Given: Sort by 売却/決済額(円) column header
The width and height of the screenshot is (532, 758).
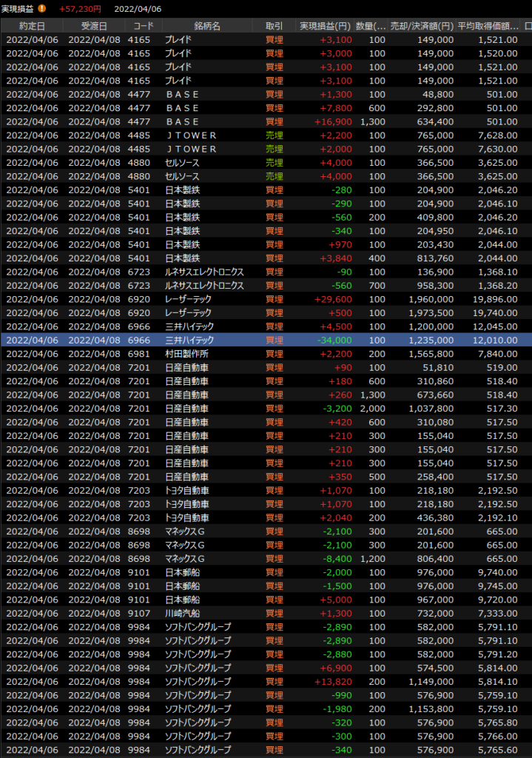Looking at the screenshot, I should point(422,26).
